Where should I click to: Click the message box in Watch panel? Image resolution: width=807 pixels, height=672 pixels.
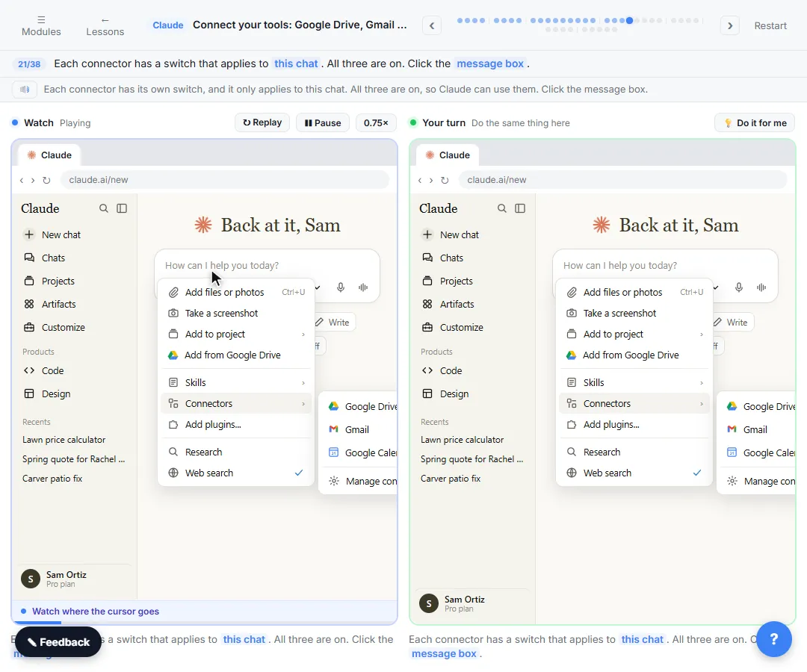(x=267, y=265)
